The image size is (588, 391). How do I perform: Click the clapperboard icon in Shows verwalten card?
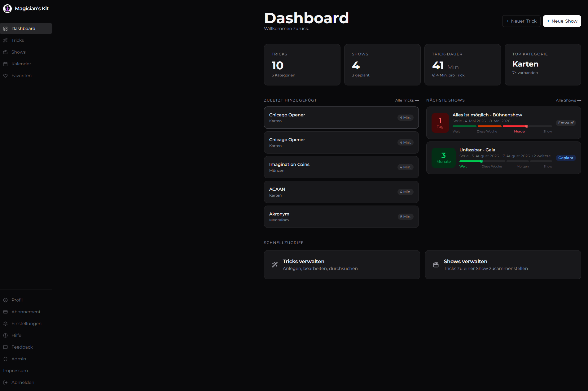point(436,265)
